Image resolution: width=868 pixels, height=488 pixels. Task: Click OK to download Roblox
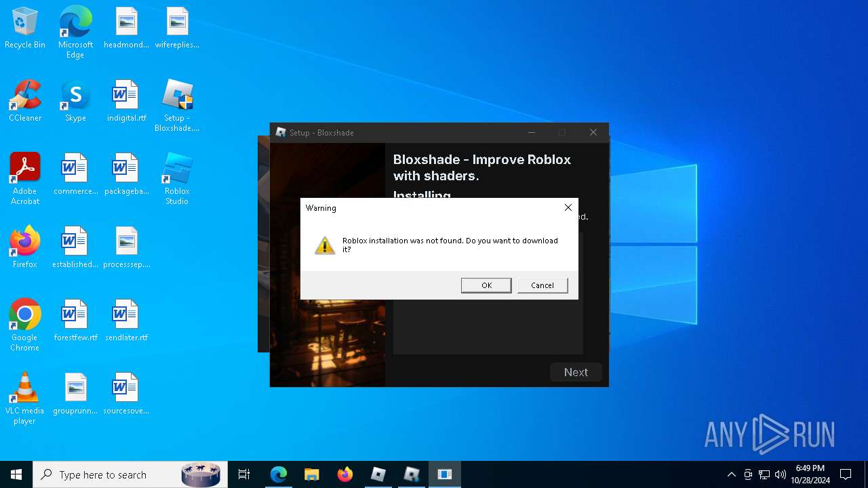pos(486,285)
